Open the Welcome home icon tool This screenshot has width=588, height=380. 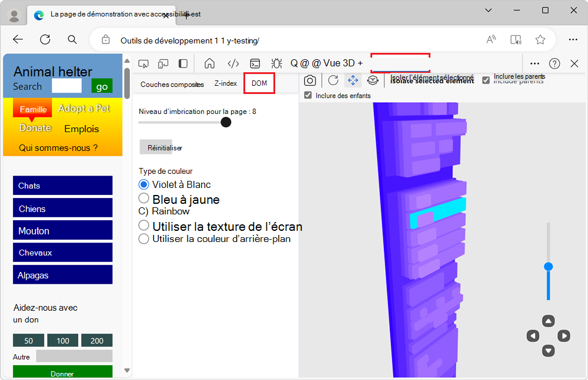[x=210, y=63]
